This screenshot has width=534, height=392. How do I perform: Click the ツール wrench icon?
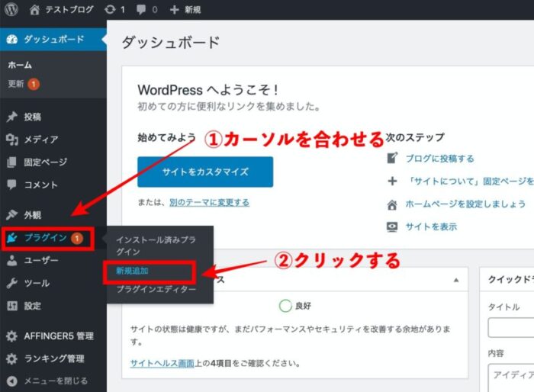[x=12, y=283]
